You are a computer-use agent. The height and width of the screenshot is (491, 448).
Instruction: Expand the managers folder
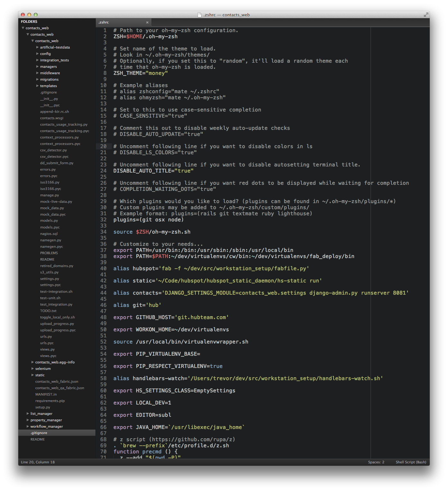click(37, 67)
